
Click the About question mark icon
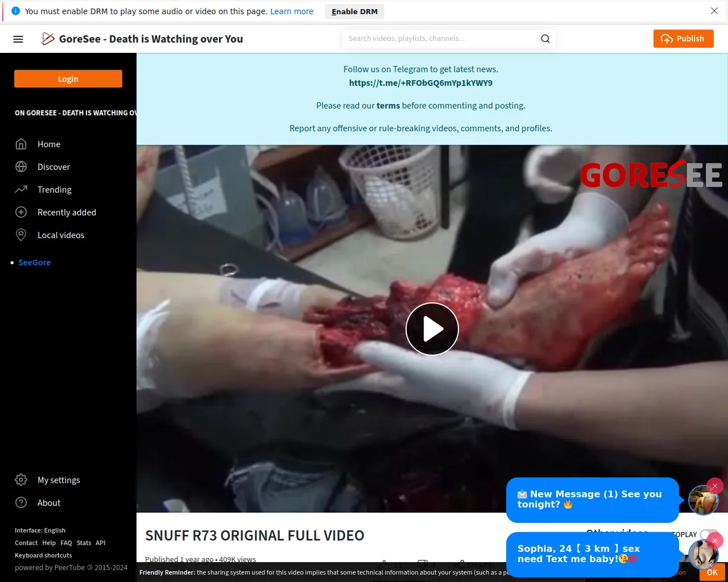tap(21, 503)
